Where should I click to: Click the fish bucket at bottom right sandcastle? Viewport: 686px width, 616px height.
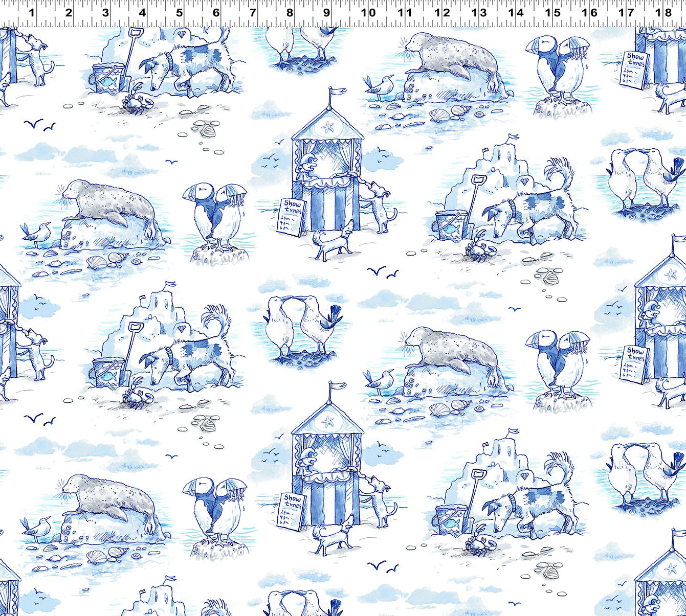tap(451, 520)
